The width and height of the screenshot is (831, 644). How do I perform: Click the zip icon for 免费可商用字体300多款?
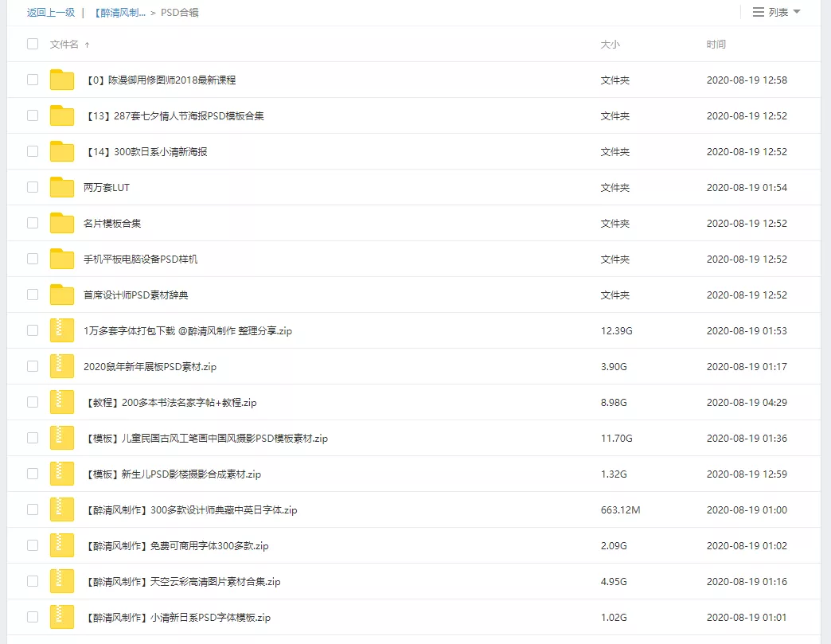point(62,545)
